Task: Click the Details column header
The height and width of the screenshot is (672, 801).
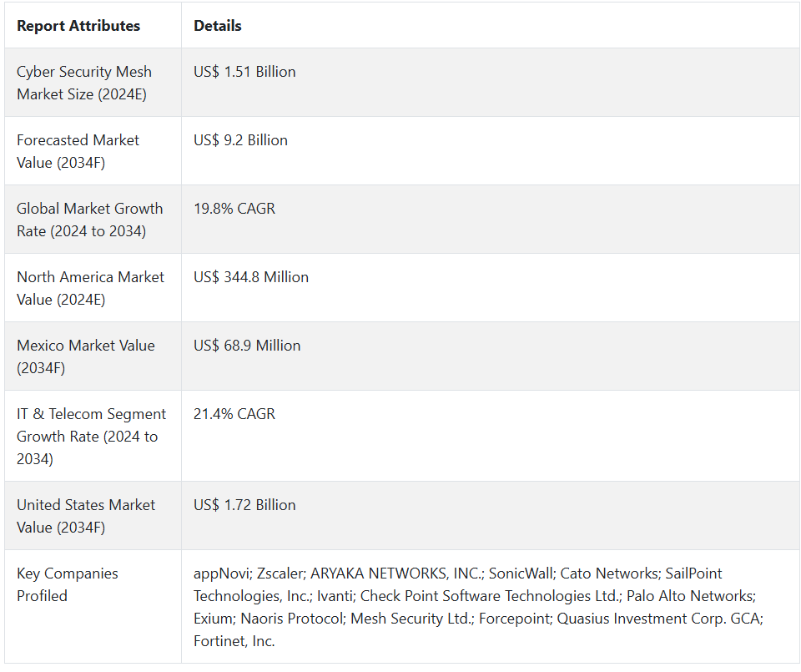Action: (x=218, y=26)
